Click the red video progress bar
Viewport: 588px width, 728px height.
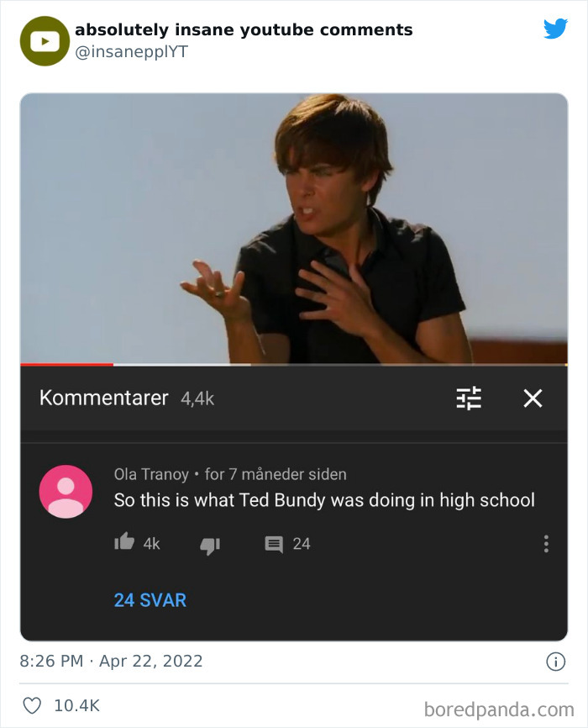(x=67, y=365)
